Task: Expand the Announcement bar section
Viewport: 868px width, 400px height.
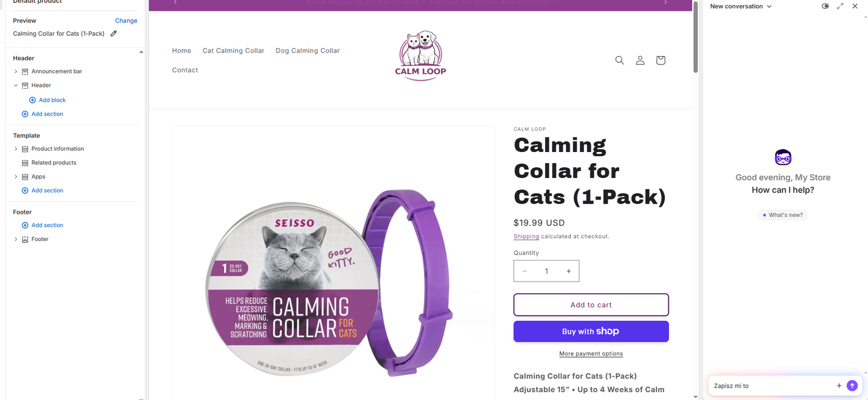Action: (16, 72)
